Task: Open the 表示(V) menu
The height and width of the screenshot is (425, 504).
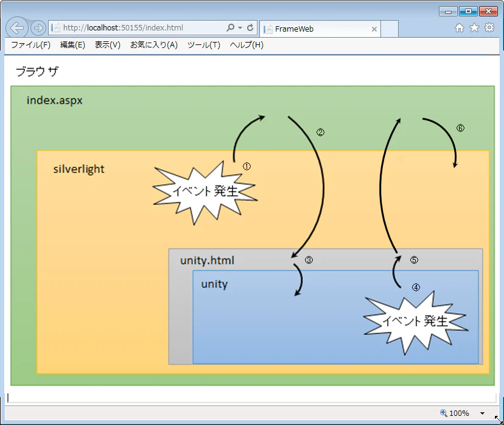Action: coord(107,45)
